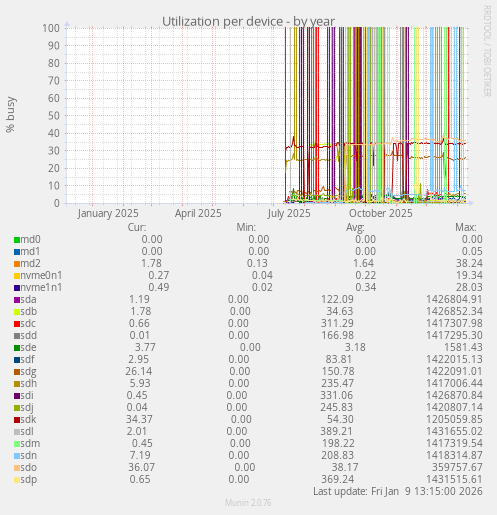Click sdg current value 26.14
Image resolution: width=497 pixels, height=515 pixels.
point(139,371)
